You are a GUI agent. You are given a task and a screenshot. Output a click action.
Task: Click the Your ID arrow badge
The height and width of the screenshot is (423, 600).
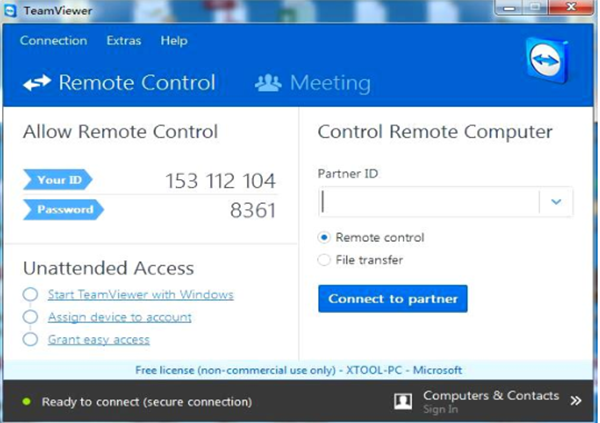coord(58,180)
